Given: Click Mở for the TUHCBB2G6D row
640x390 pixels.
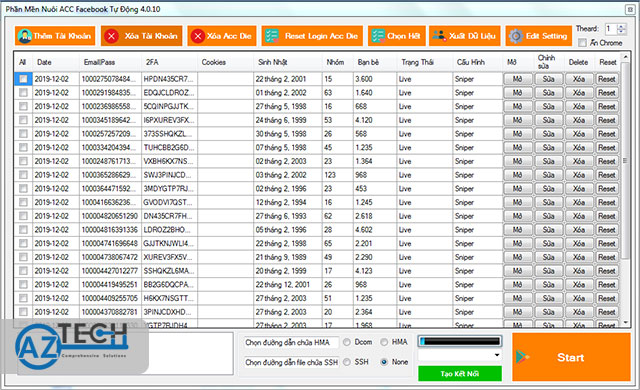Looking at the screenshot, I should point(518,147).
